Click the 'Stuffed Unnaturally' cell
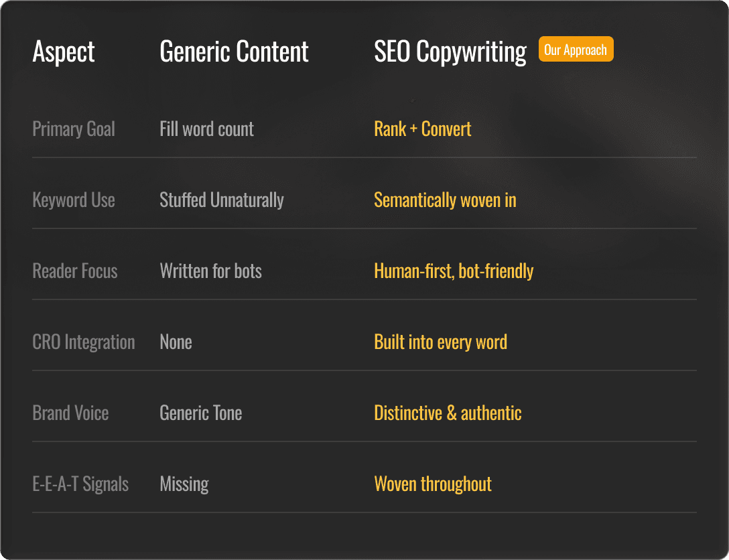 [222, 200]
